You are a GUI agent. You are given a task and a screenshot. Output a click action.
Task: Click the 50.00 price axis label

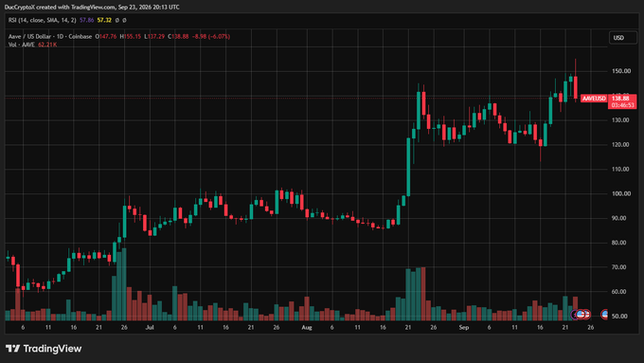(619, 317)
